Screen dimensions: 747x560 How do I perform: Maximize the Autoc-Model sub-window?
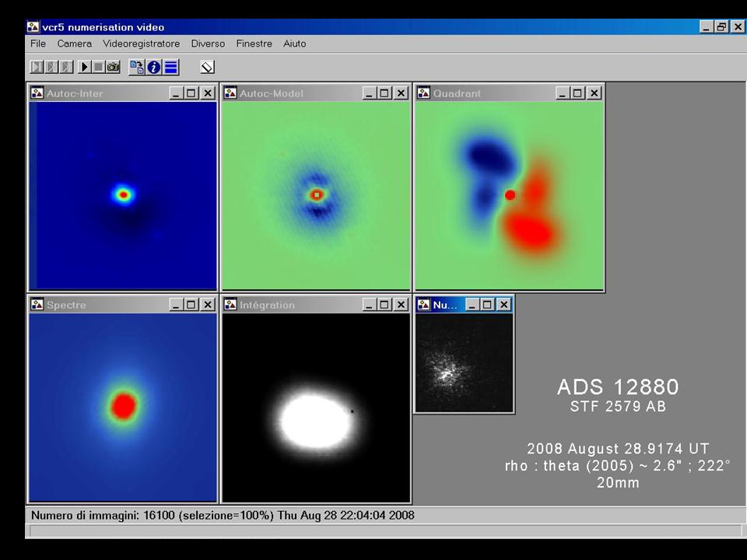(384, 93)
